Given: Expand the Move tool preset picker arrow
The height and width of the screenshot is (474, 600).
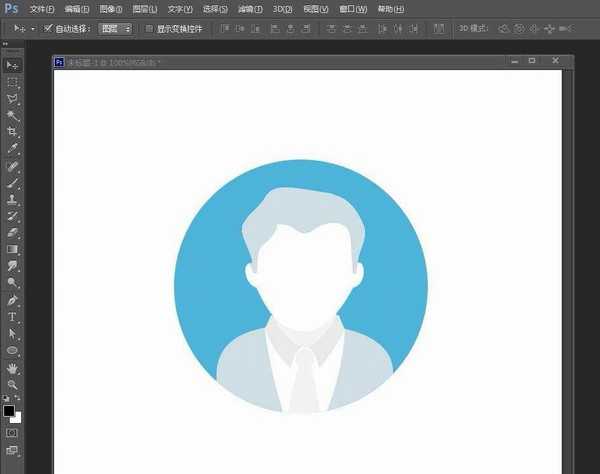Looking at the screenshot, I should pyautogui.click(x=33, y=29).
